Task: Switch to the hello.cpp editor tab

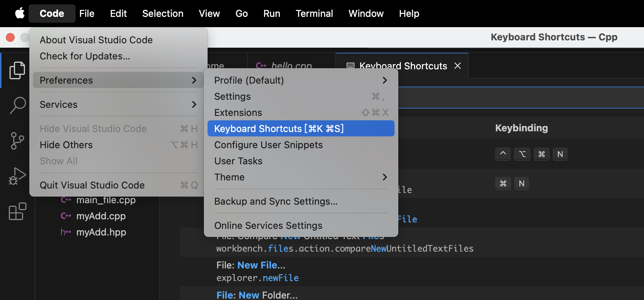Action: [x=292, y=66]
